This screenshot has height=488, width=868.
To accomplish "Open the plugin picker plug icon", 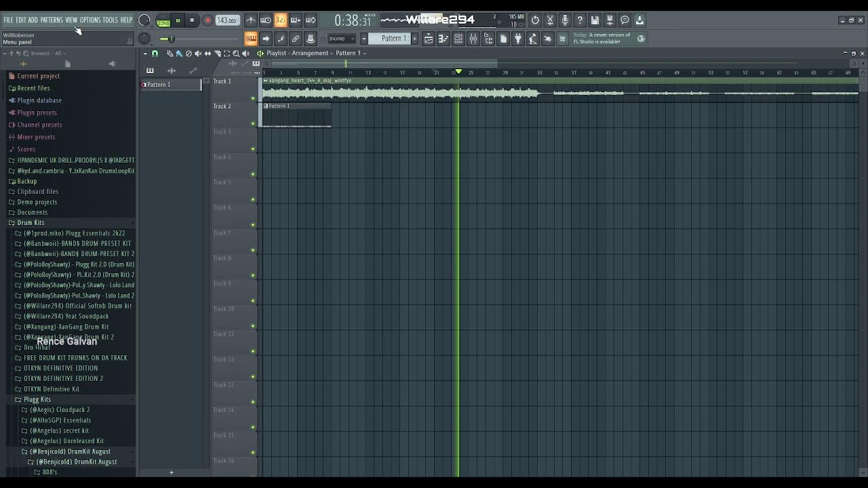I will [517, 39].
